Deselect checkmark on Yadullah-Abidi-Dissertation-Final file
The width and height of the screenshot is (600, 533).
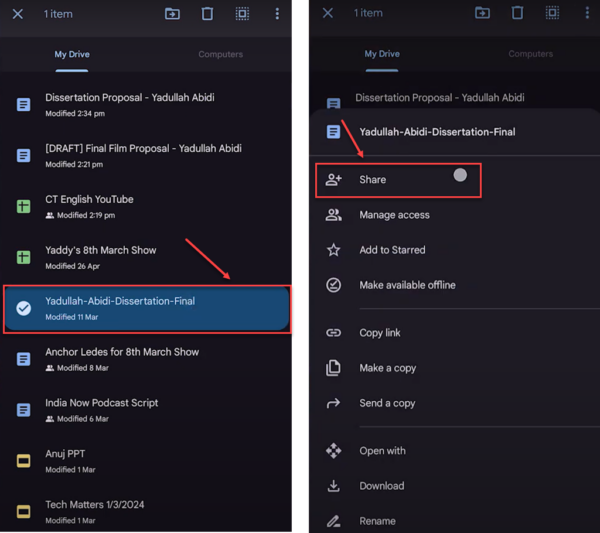click(24, 308)
